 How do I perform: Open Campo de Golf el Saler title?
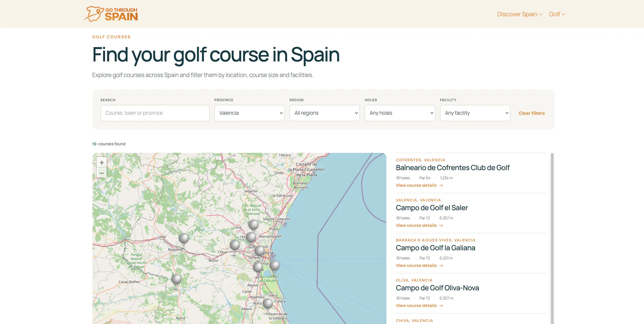click(x=432, y=208)
